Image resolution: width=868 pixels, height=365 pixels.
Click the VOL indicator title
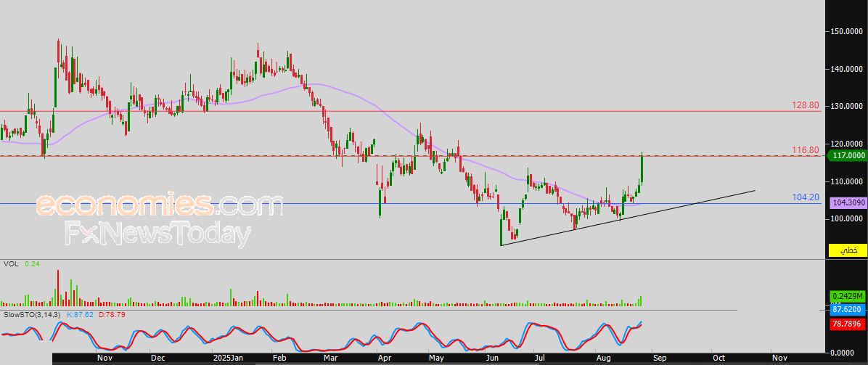coord(10,265)
